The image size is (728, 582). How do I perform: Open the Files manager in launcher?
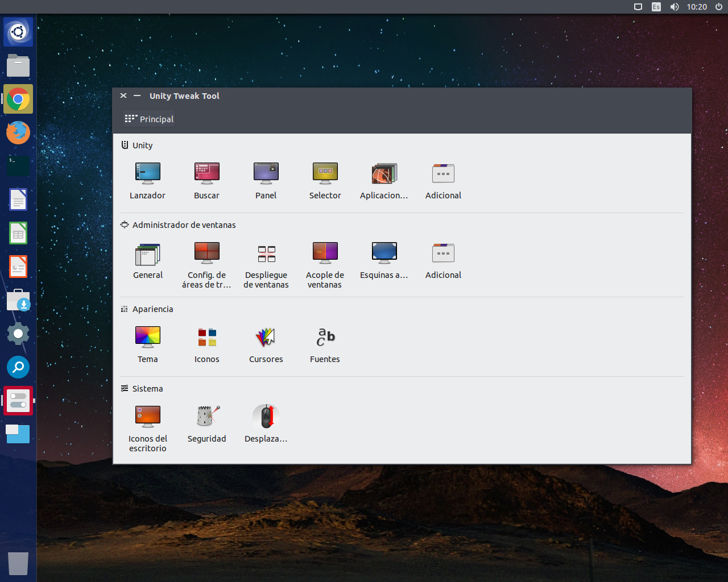click(18, 65)
